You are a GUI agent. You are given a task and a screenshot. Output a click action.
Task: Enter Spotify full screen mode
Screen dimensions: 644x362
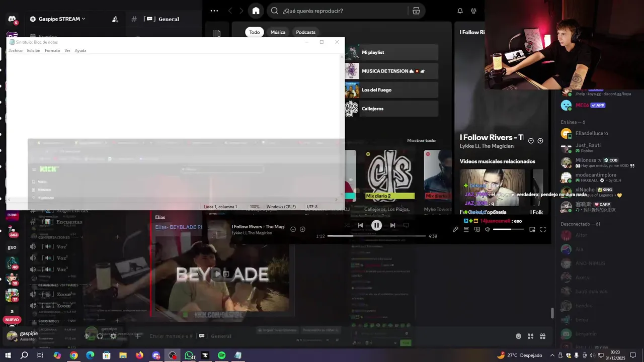pos(543,229)
